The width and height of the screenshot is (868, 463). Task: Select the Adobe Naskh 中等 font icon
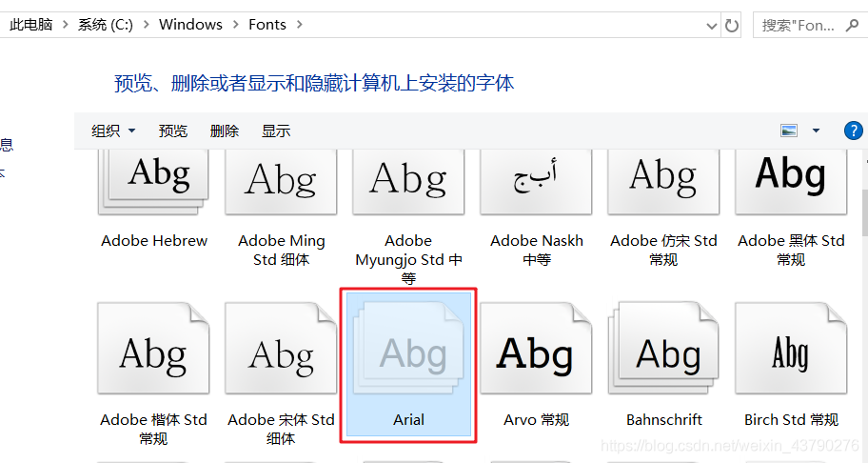pos(536,179)
